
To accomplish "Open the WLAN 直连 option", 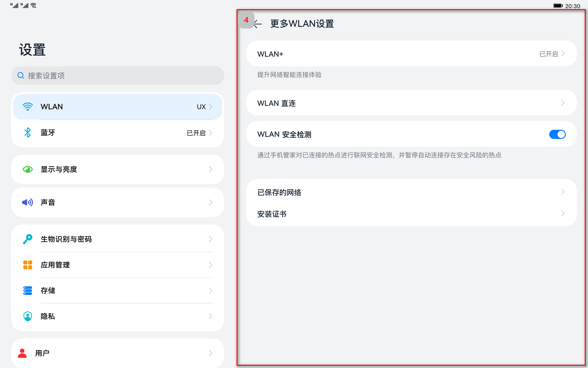I will (411, 103).
